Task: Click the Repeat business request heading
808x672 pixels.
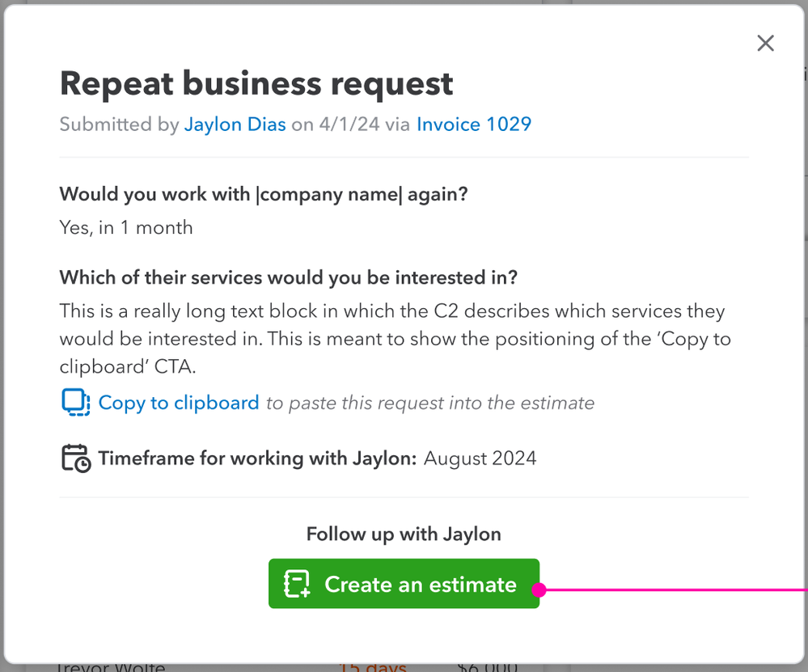Action: [256, 83]
